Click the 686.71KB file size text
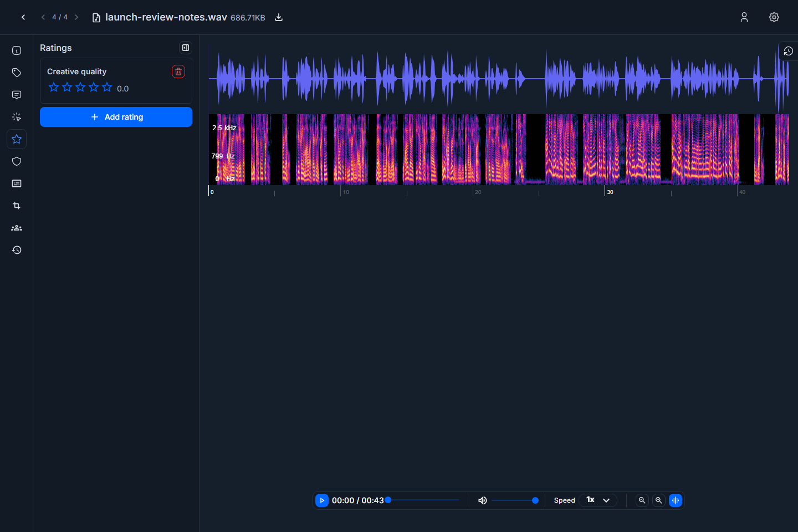This screenshot has width=798, height=532. pyautogui.click(x=248, y=18)
